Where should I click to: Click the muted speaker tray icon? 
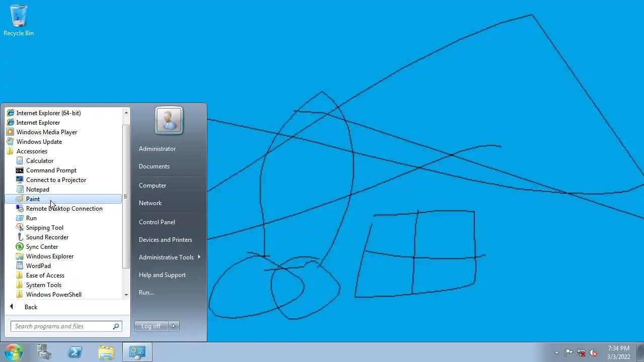pos(593,352)
